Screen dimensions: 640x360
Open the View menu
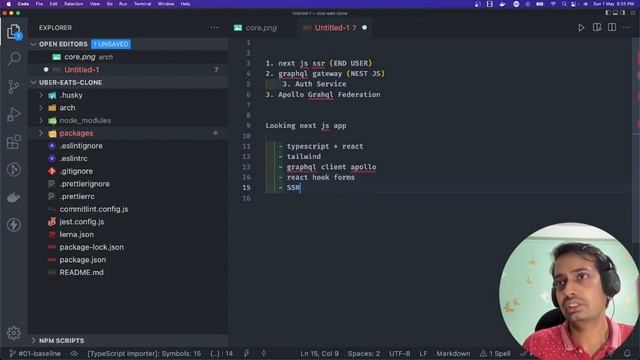pyautogui.click(x=95, y=4)
